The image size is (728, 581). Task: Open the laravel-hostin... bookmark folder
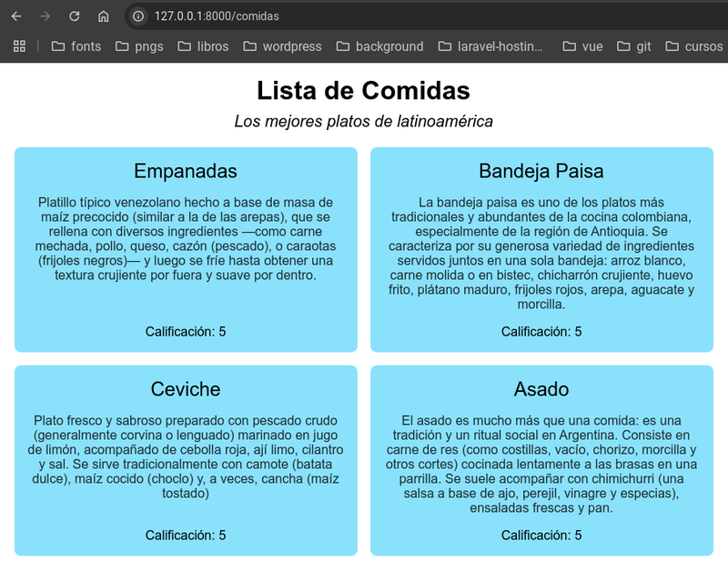[x=490, y=46]
